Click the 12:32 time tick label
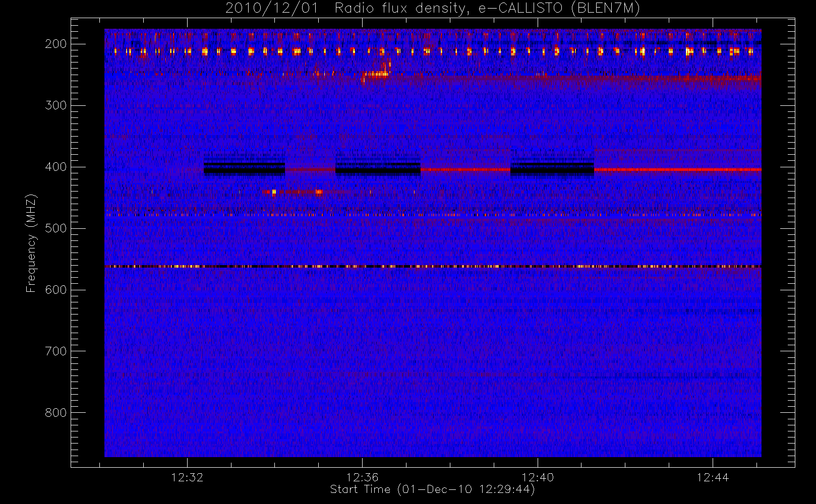 tap(187, 477)
